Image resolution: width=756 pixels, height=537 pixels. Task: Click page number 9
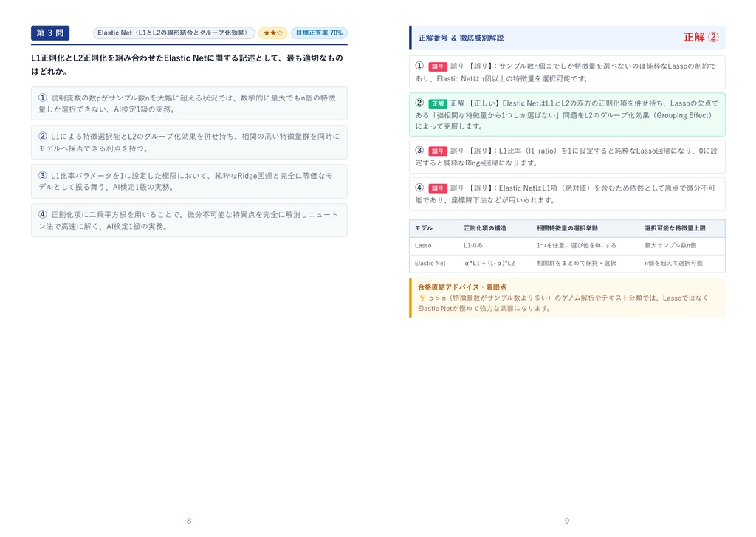tap(567, 521)
